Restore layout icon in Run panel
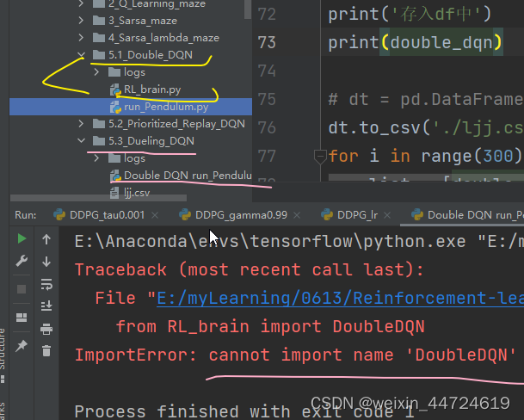 click(x=22, y=318)
